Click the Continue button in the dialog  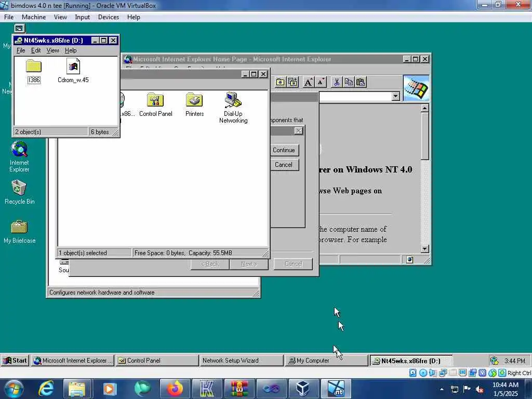(284, 150)
